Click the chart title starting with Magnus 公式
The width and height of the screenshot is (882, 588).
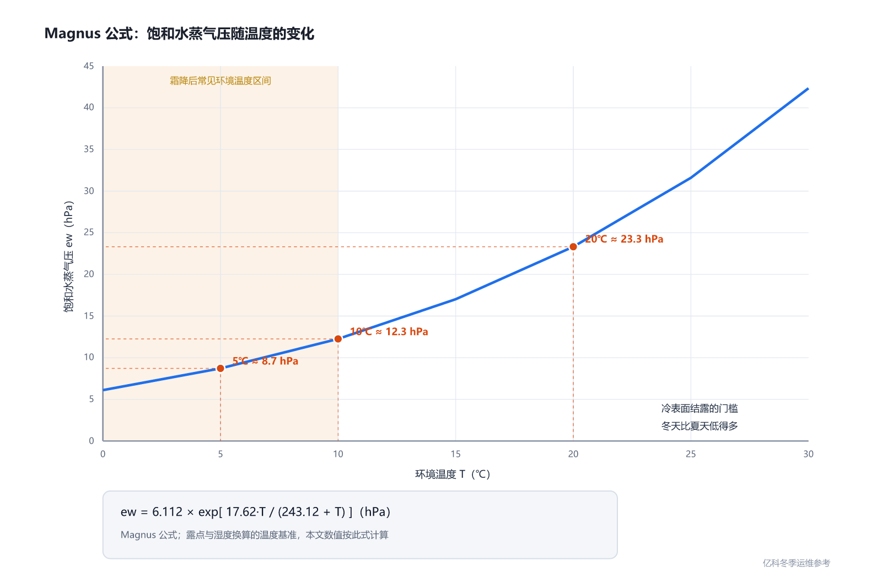pyautogui.click(x=179, y=34)
